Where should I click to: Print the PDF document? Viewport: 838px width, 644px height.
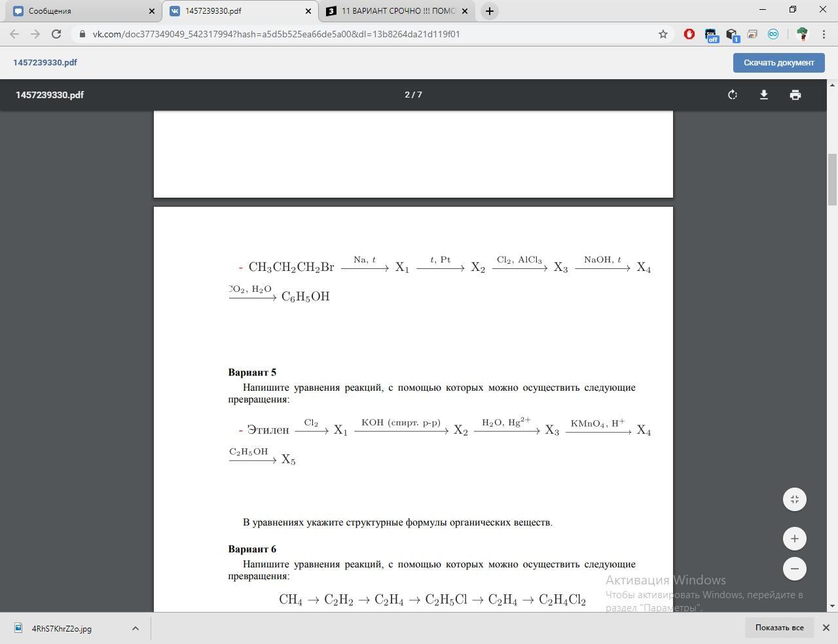pyautogui.click(x=795, y=95)
